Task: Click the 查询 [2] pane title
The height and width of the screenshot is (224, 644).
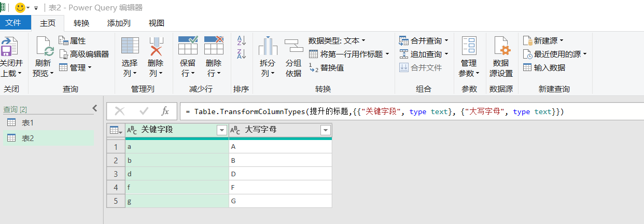Action: pos(15,109)
